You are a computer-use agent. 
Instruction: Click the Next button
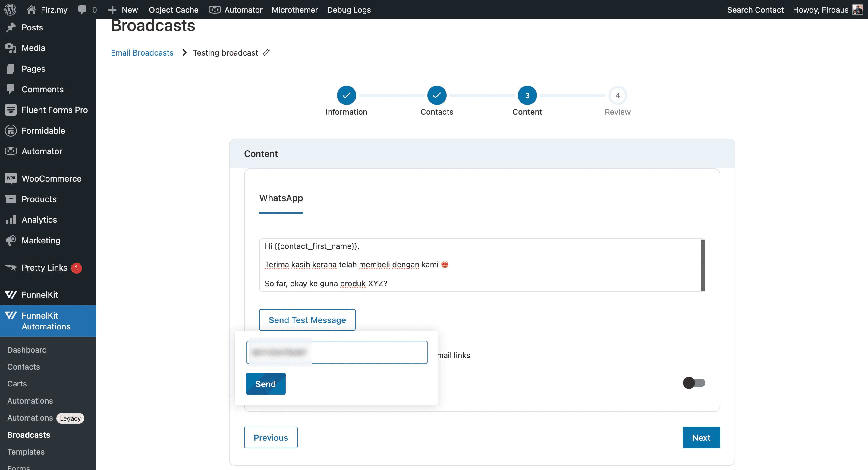pyautogui.click(x=701, y=437)
